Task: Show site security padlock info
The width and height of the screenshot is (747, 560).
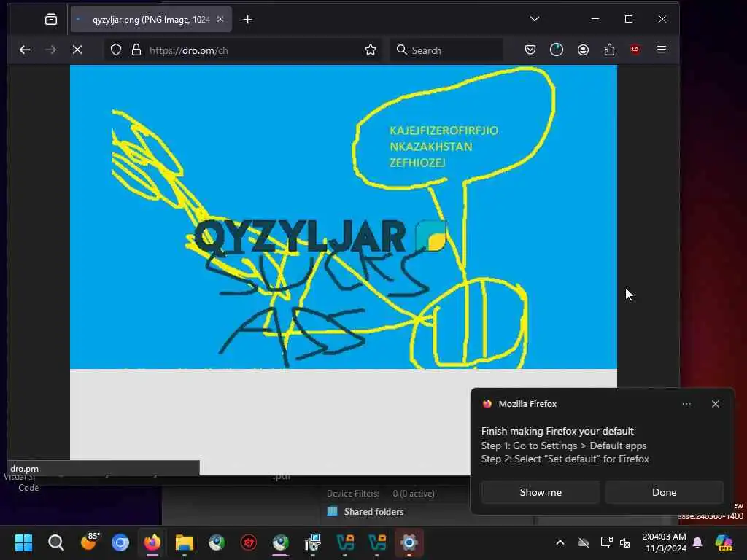Action: (136, 50)
